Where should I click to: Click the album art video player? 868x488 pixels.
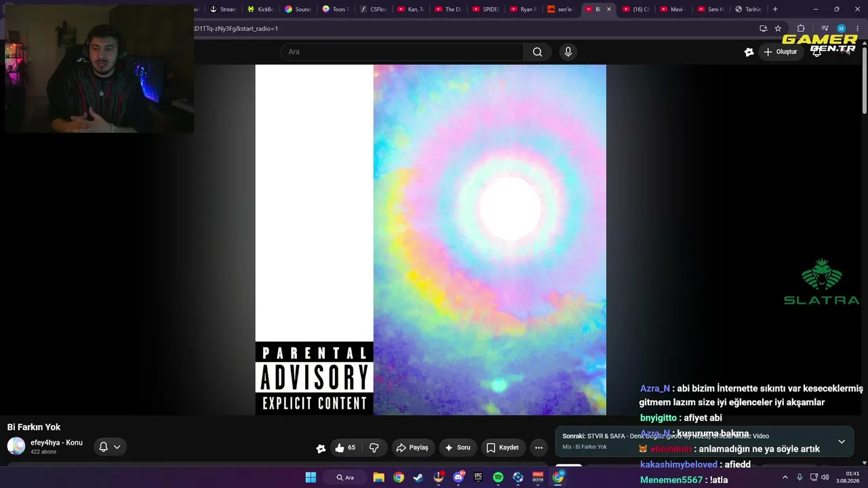(431, 240)
